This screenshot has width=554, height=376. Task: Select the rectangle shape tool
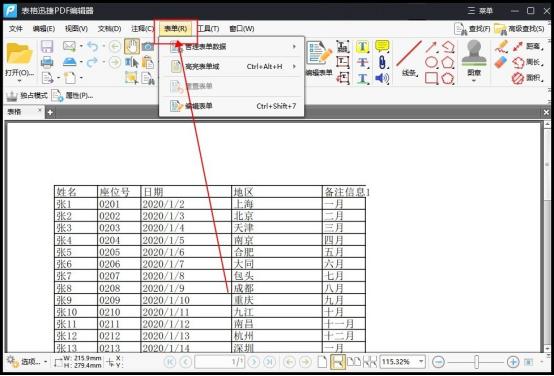[x=431, y=78]
